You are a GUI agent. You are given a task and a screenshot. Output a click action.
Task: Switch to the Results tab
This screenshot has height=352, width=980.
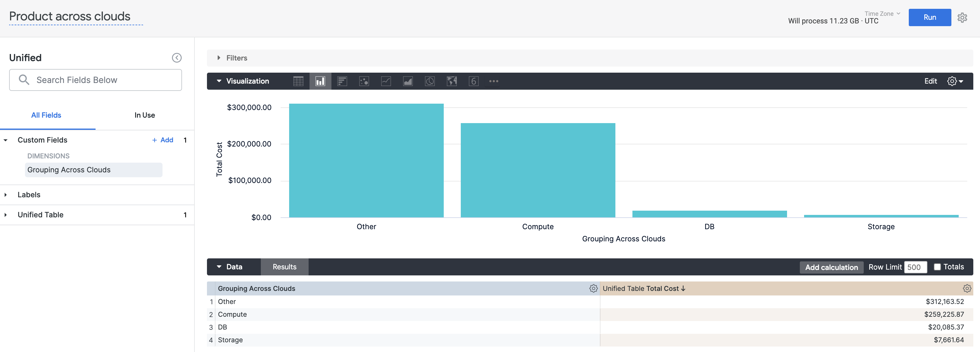[x=284, y=267]
